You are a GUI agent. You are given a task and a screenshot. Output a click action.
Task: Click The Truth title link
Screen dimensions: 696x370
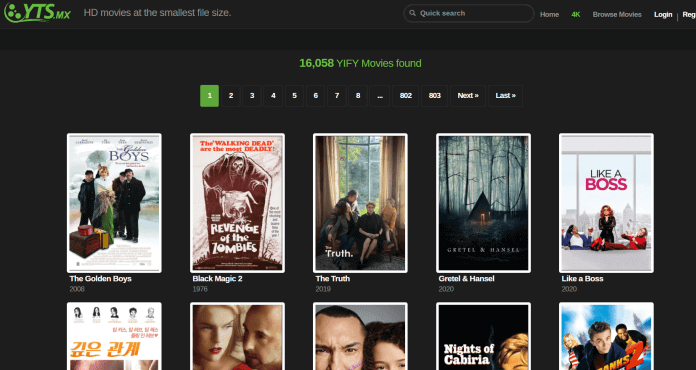click(332, 279)
